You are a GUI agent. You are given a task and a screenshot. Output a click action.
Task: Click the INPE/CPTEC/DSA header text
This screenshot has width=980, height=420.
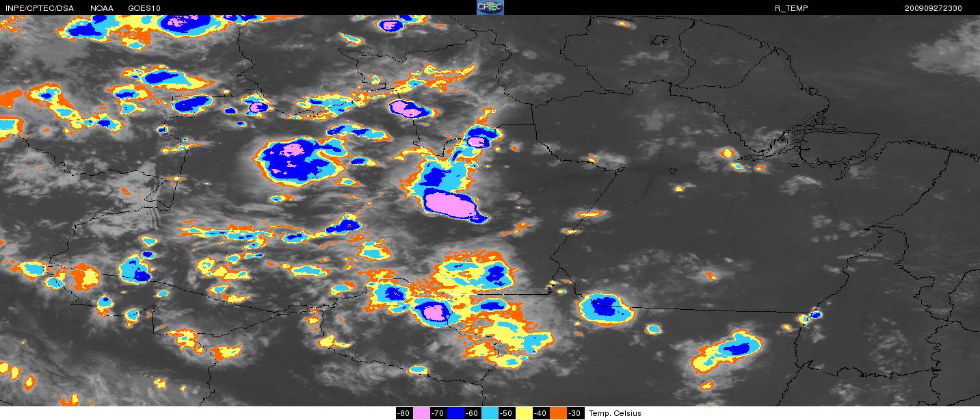coord(39,8)
